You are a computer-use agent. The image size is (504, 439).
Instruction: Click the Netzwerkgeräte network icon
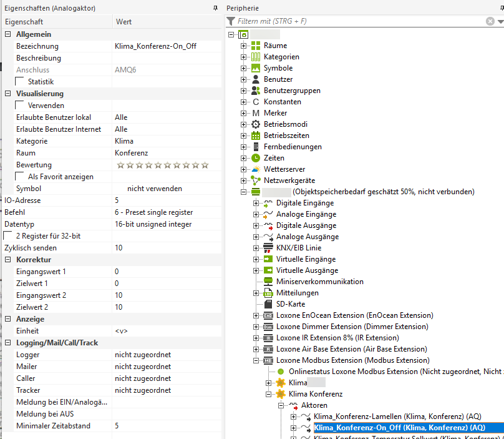pos(256,180)
